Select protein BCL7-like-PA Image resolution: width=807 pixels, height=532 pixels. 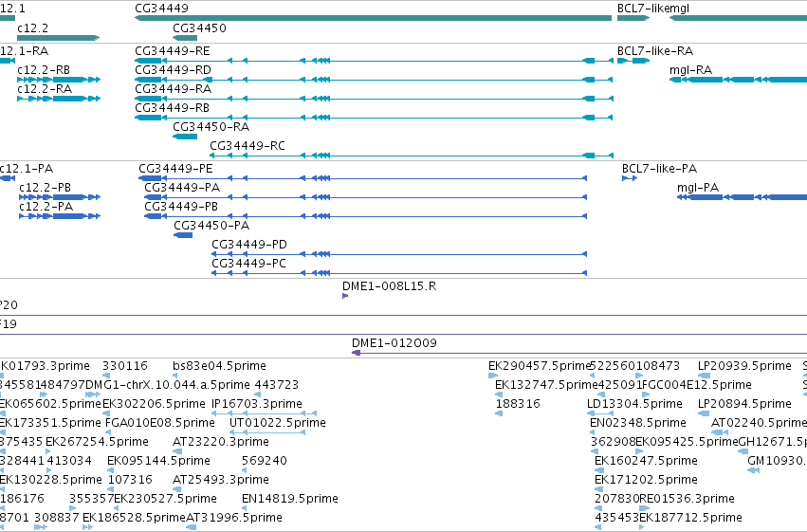coord(659,169)
